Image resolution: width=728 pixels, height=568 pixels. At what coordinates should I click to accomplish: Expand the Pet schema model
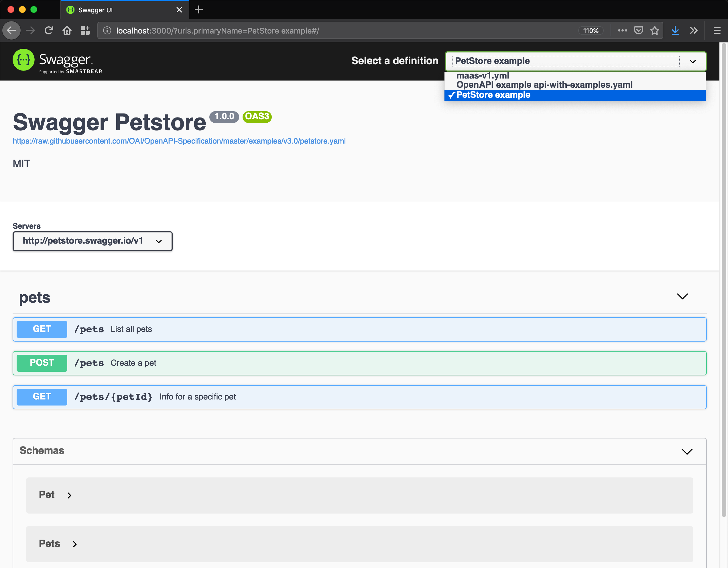point(359,495)
